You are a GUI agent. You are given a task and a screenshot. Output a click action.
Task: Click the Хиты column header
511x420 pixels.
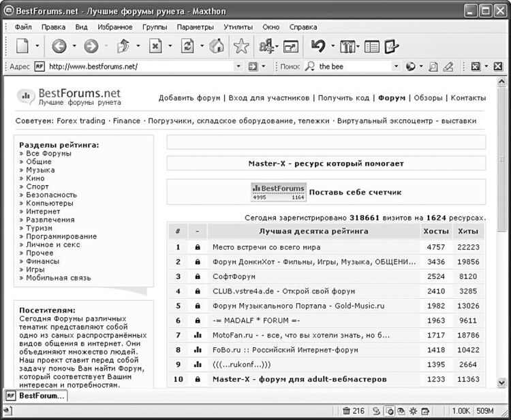(x=468, y=231)
